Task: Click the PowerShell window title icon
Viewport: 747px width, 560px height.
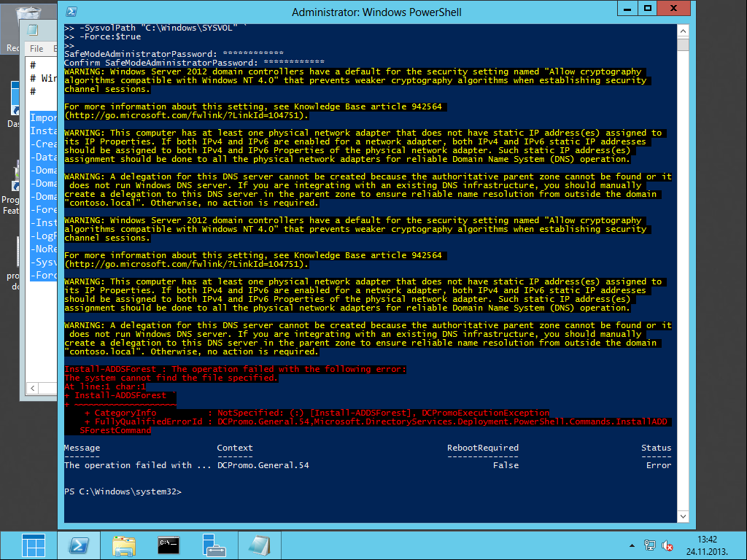Action: pyautogui.click(x=72, y=12)
